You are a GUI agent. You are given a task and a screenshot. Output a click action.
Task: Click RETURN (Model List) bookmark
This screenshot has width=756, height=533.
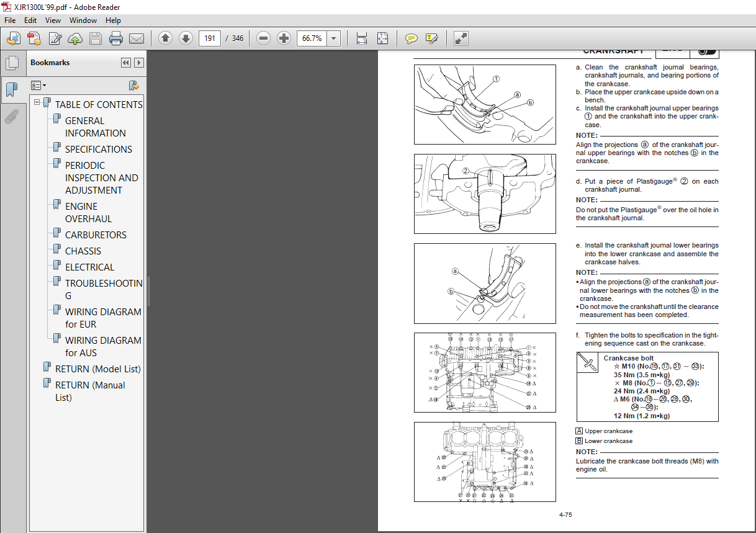pos(98,369)
